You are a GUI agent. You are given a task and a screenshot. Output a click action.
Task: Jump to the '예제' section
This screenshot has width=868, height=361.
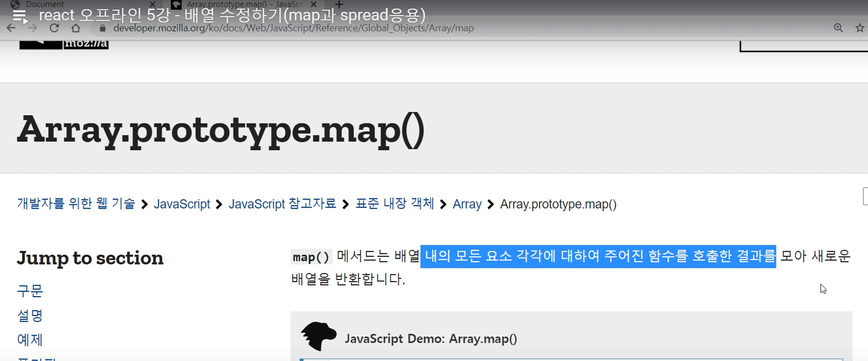(30, 340)
